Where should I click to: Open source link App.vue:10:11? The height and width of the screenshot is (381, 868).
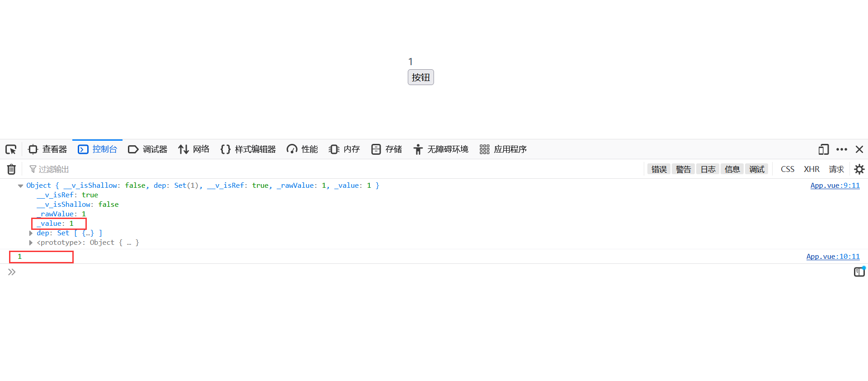[833, 257]
